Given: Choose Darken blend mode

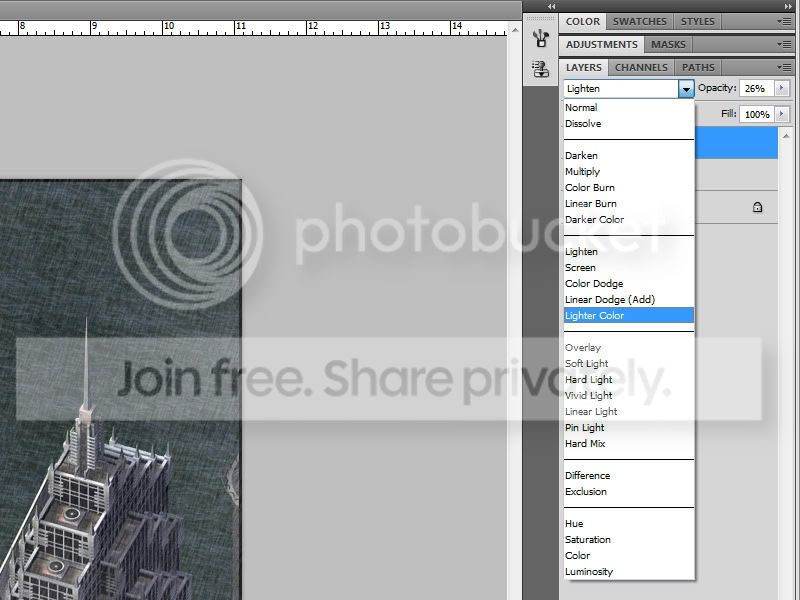Looking at the screenshot, I should [x=629, y=156].
